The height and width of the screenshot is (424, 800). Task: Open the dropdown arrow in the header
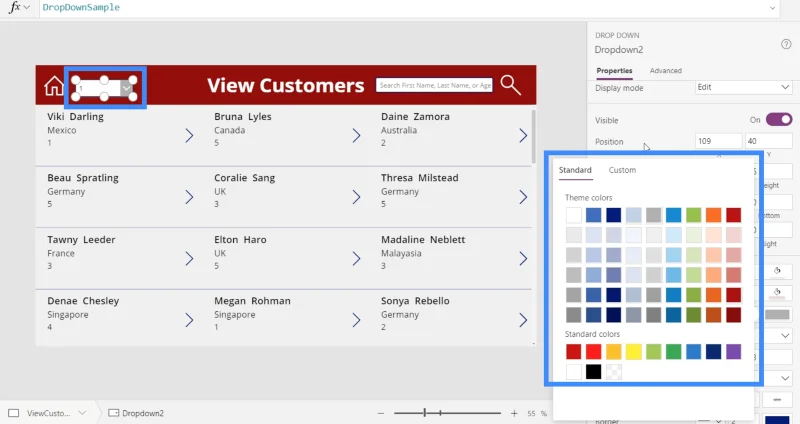[126, 88]
